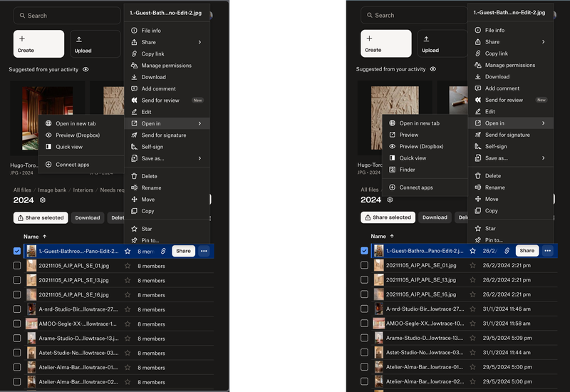Copy link icon on selected row, right screenshot
The image size is (570, 392).
(507, 251)
